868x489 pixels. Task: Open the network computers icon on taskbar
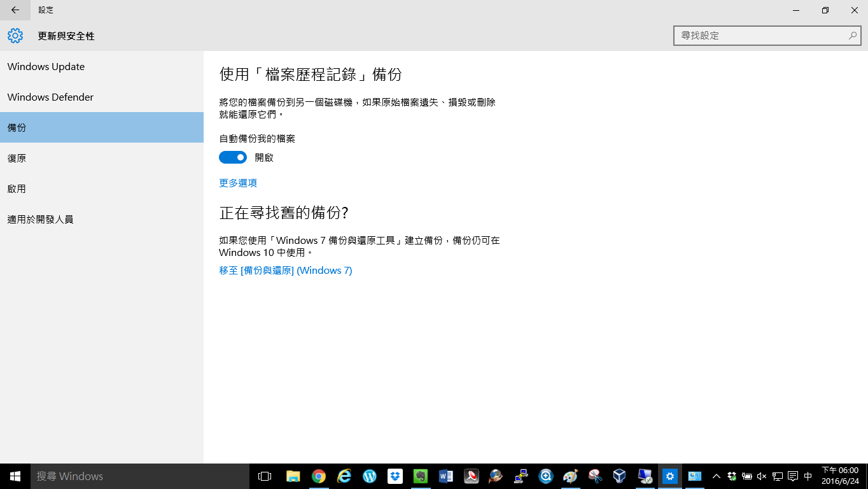pos(521,476)
